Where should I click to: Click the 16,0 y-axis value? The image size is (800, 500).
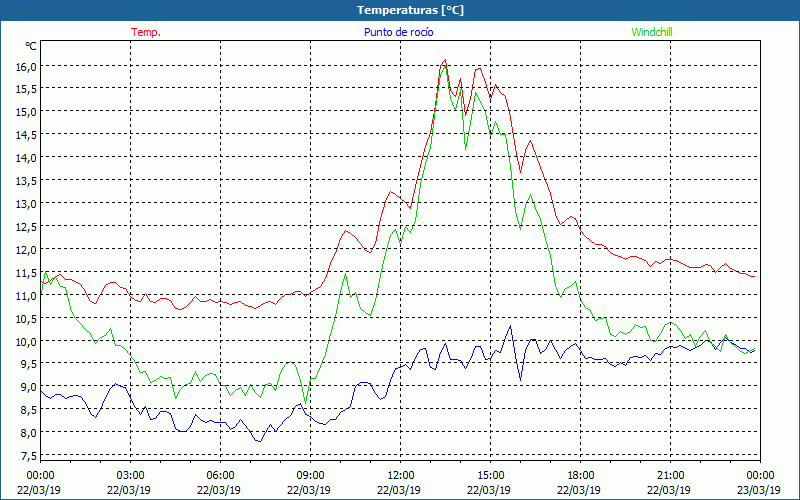point(27,66)
